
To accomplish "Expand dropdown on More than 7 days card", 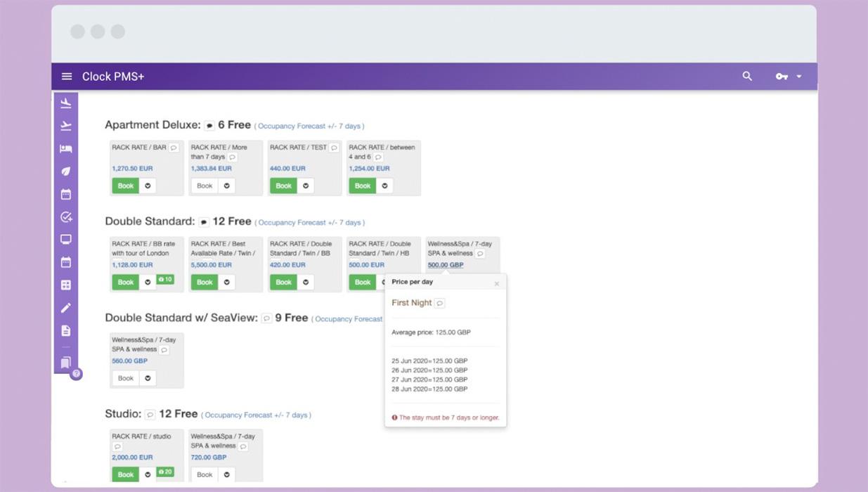I will [x=226, y=186].
